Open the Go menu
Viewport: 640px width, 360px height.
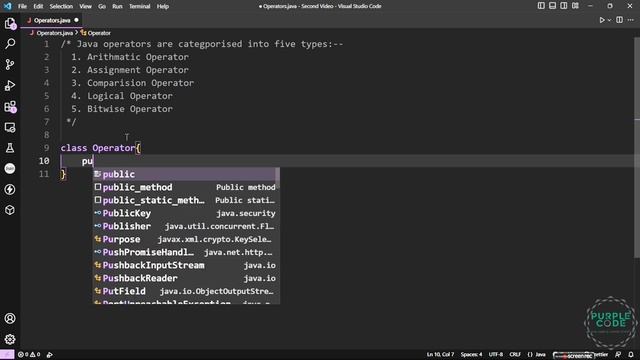coord(102,6)
